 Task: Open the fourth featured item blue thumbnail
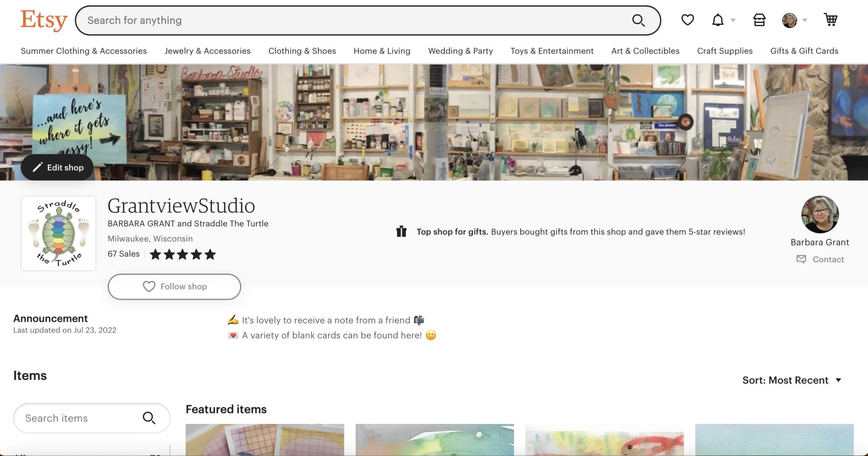[x=774, y=440]
